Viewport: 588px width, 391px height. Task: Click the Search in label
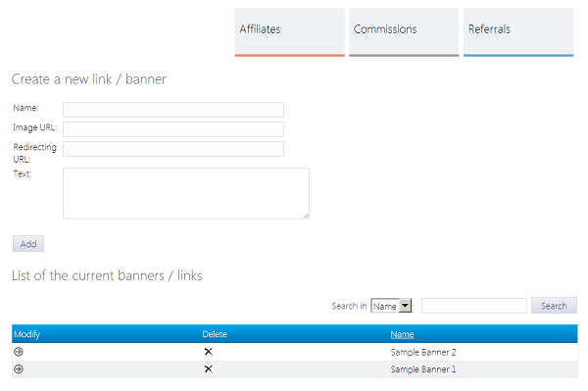tap(349, 306)
